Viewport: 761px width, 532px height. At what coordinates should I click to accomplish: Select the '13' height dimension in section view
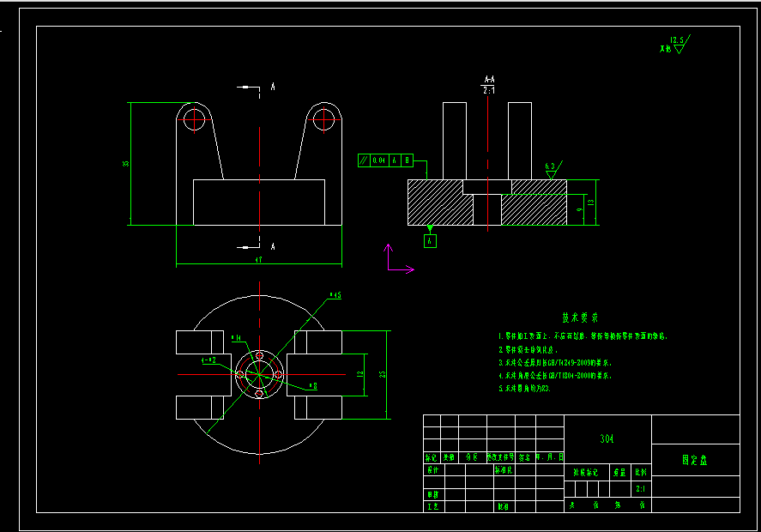590,203
